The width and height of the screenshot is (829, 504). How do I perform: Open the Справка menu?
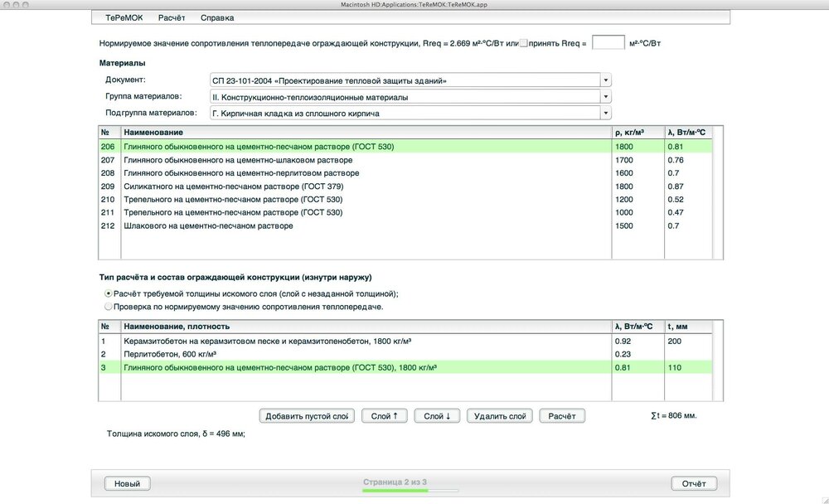pyautogui.click(x=217, y=17)
